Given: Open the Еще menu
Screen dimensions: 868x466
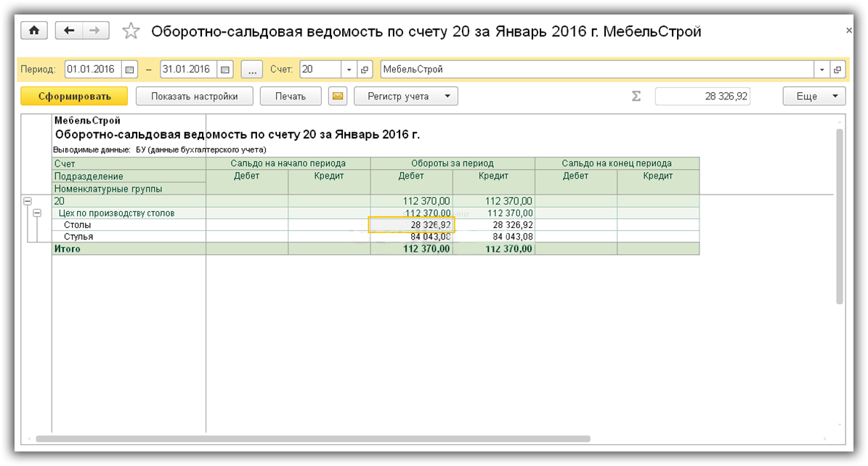Looking at the screenshot, I should [x=814, y=97].
